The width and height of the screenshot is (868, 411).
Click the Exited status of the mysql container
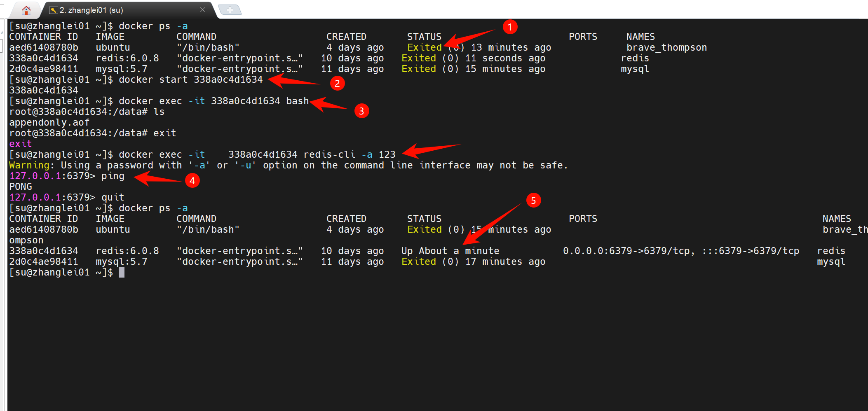coord(418,69)
